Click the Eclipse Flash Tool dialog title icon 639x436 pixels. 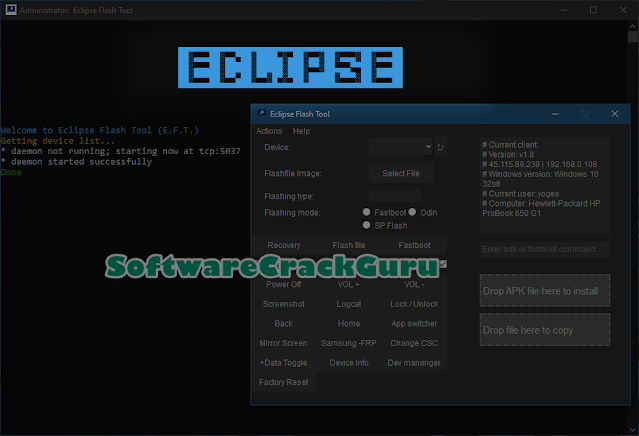click(262, 114)
